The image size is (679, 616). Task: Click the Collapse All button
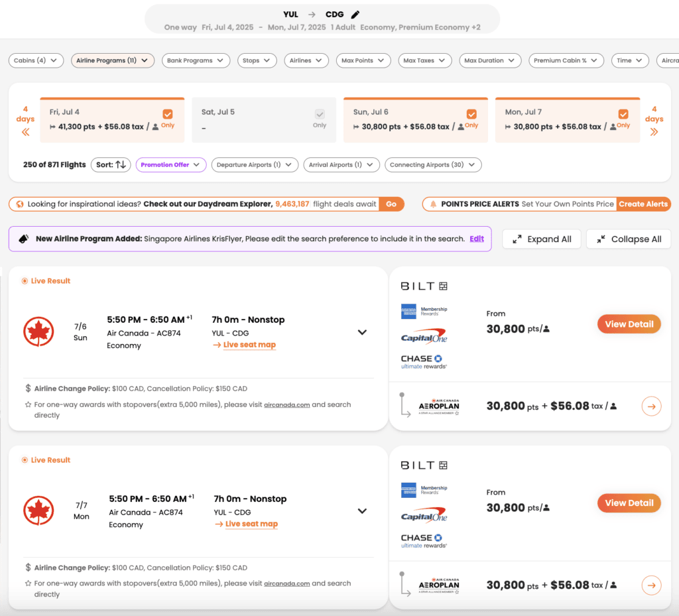(x=628, y=239)
